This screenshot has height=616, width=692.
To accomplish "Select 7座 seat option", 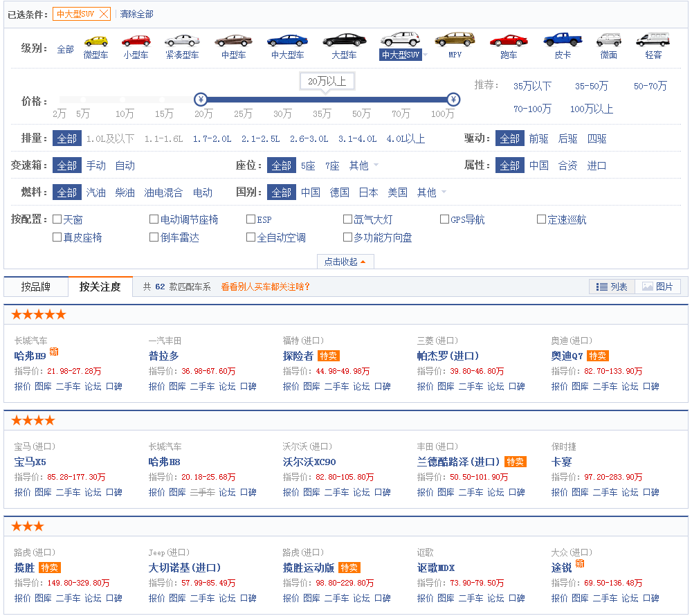I will click(x=332, y=165).
